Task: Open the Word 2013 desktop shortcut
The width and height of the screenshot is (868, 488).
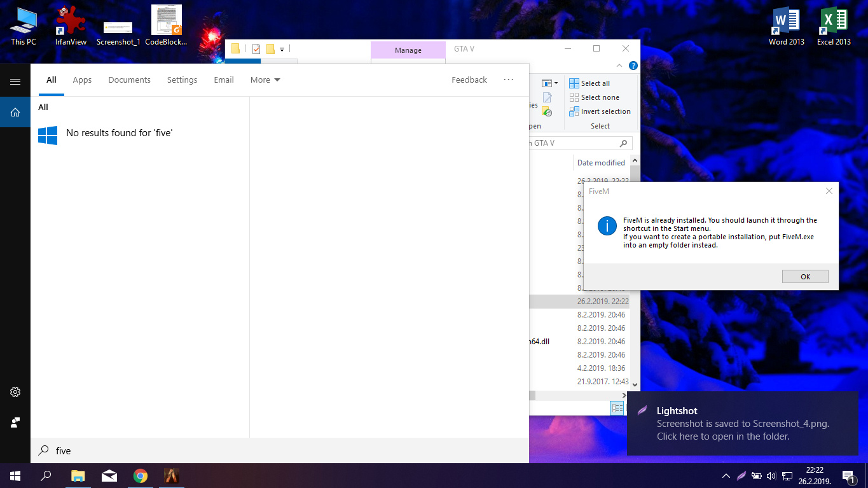Action: tap(787, 26)
